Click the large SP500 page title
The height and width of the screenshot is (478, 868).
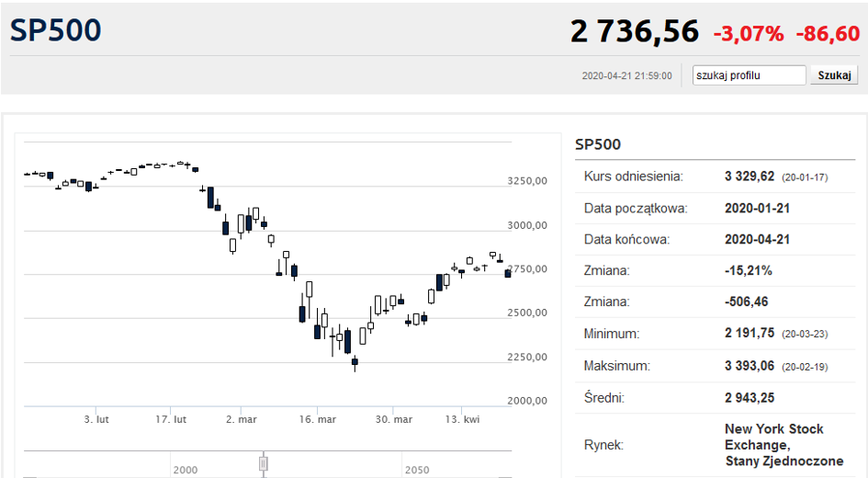(56, 30)
